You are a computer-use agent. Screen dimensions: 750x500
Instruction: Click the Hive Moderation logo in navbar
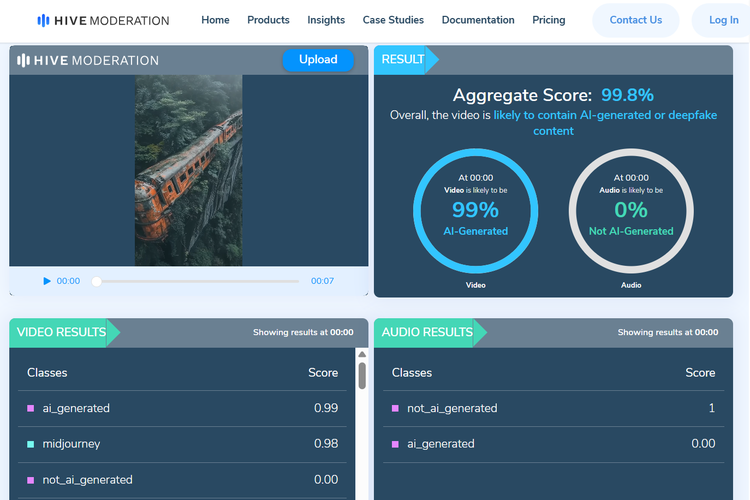click(103, 20)
